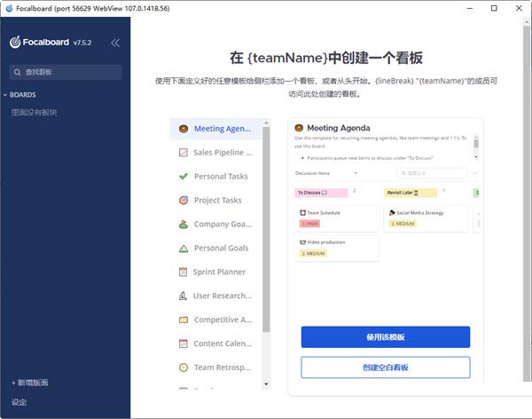Click the Focalboard logo icon
The height and width of the screenshot is (419, 532).
(x=15, y=43)
